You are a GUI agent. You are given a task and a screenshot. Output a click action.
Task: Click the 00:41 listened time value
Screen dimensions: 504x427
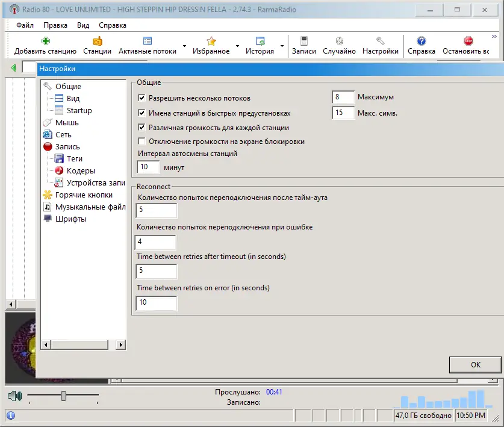point(274,392)
